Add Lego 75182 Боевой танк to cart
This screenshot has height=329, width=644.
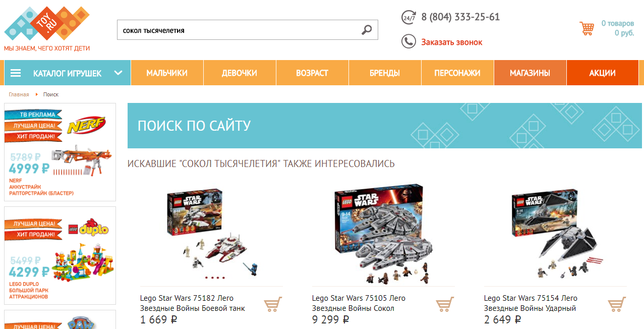pos(273,304)
